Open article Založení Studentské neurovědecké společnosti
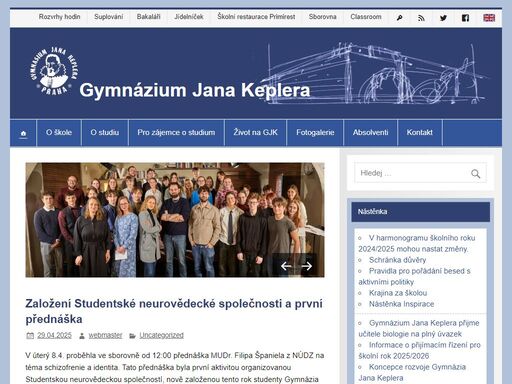The image size is (512, 384). pos(174,311)
